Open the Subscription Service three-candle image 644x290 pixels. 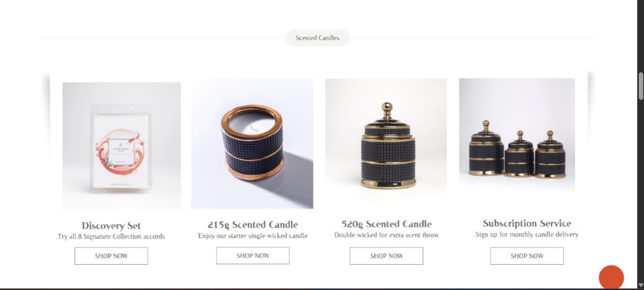[517, 136]
